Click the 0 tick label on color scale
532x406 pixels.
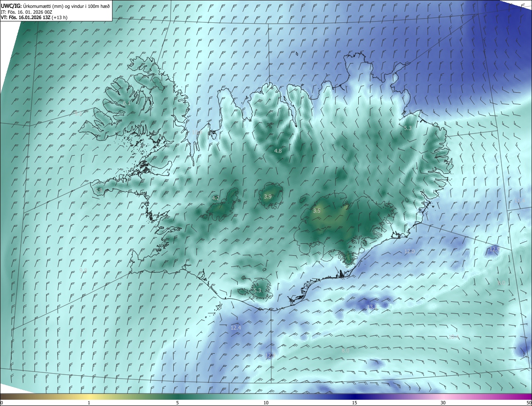(2, 403)
